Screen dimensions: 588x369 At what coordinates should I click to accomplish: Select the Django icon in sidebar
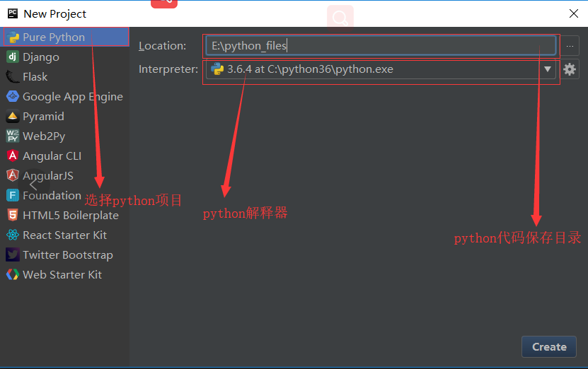click(13, 57)
